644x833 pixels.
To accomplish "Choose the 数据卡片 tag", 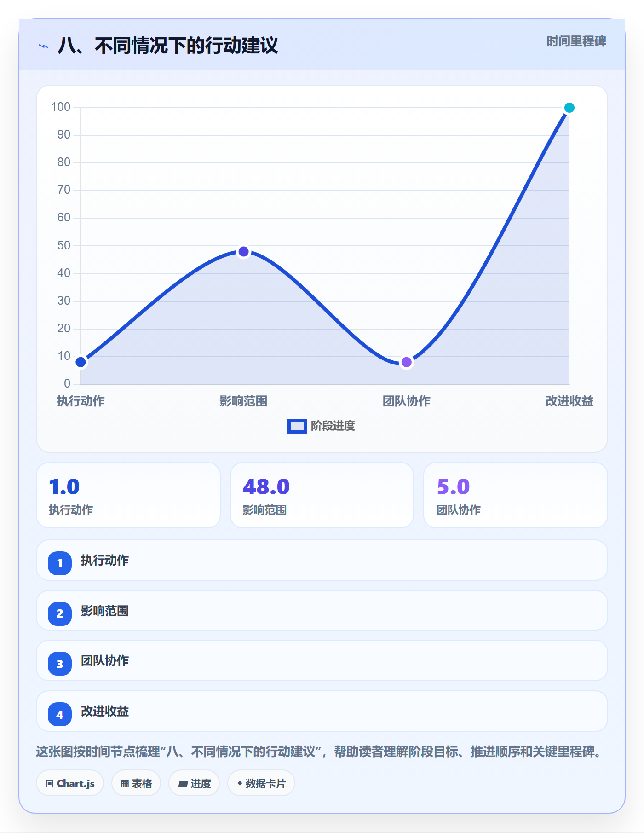I will (261, 783).
